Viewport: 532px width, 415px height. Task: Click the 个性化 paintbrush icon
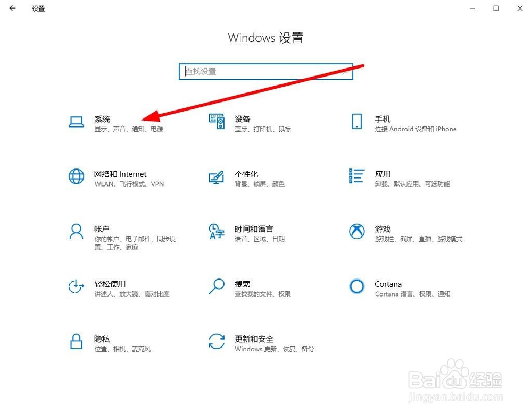(217, 177)
